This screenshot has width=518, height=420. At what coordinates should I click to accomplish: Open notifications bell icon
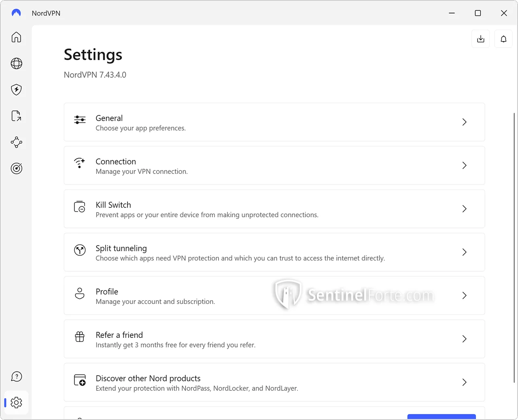[503, 39]
